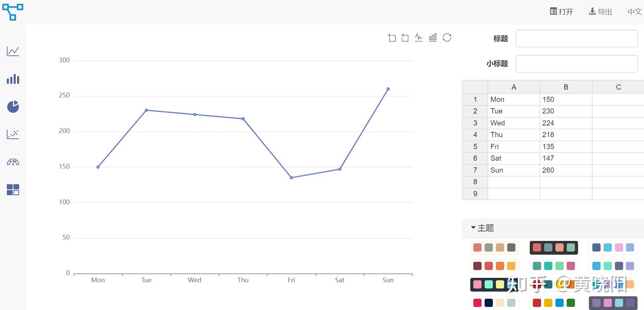Switch language via 中文 menu
This screenshot has width=644, height=310.
(635, 12)
